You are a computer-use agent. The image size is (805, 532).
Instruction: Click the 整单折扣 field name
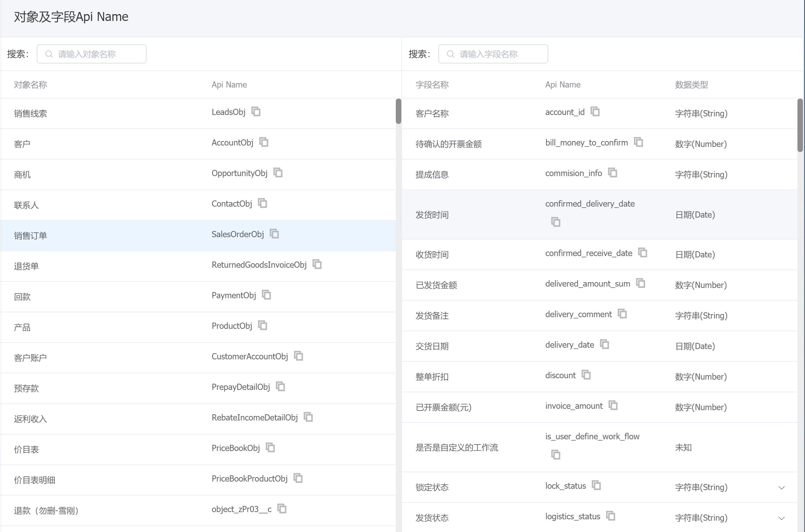[x=432, y=377]
